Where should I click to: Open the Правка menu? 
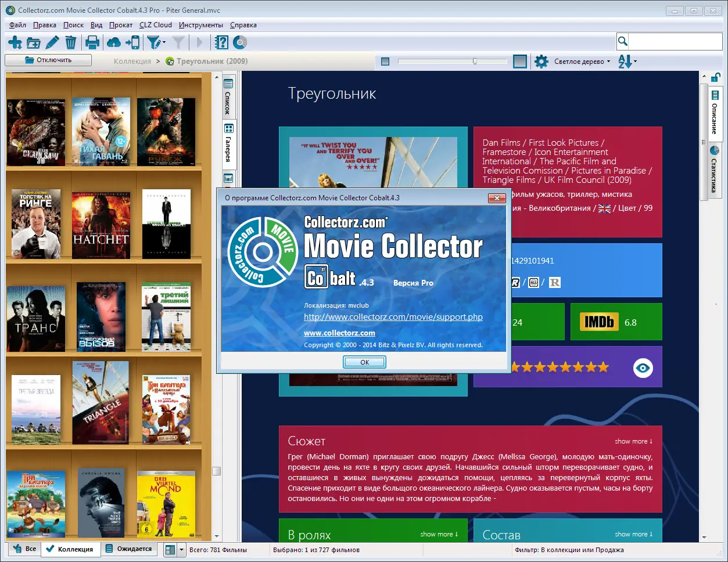[x=45, y=25]
